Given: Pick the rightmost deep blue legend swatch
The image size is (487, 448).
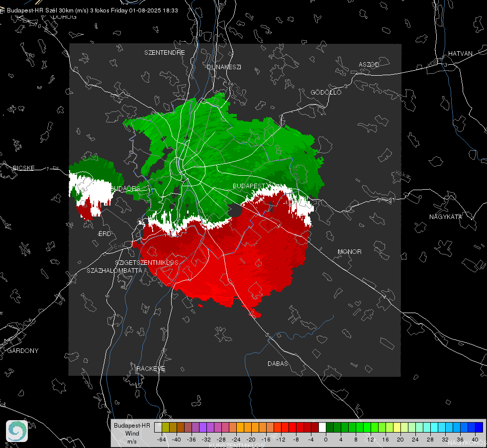Looking at the screenshot, I should click(479, 427).
